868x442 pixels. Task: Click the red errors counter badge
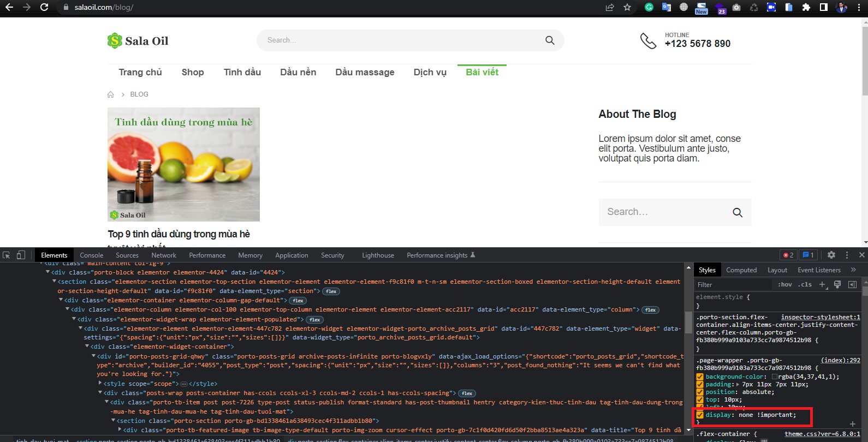[x=789, y=255]
